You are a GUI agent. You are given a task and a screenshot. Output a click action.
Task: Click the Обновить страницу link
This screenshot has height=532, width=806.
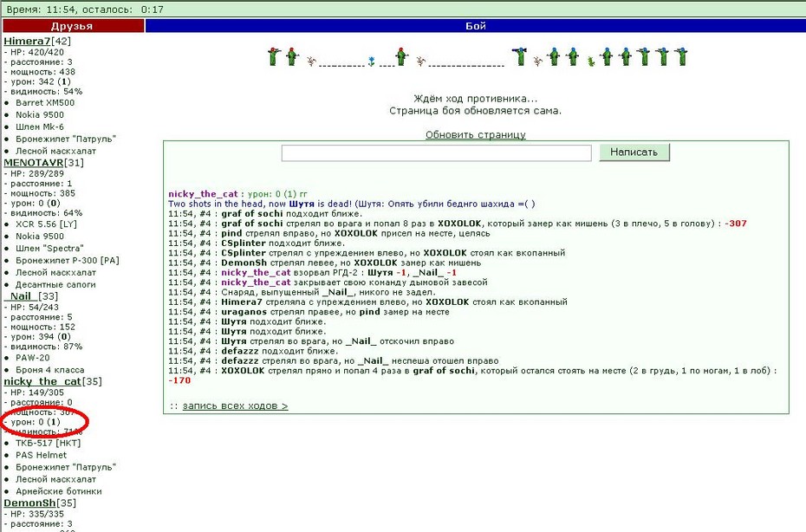click(x=476, y=134)
